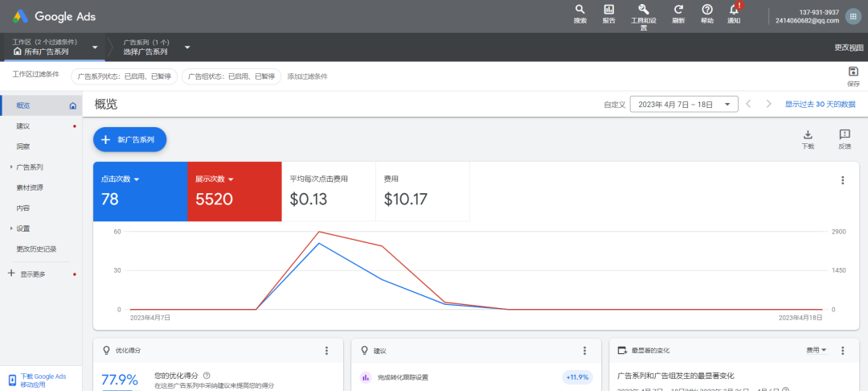Click the 保存 save icon

coord(854,72)
